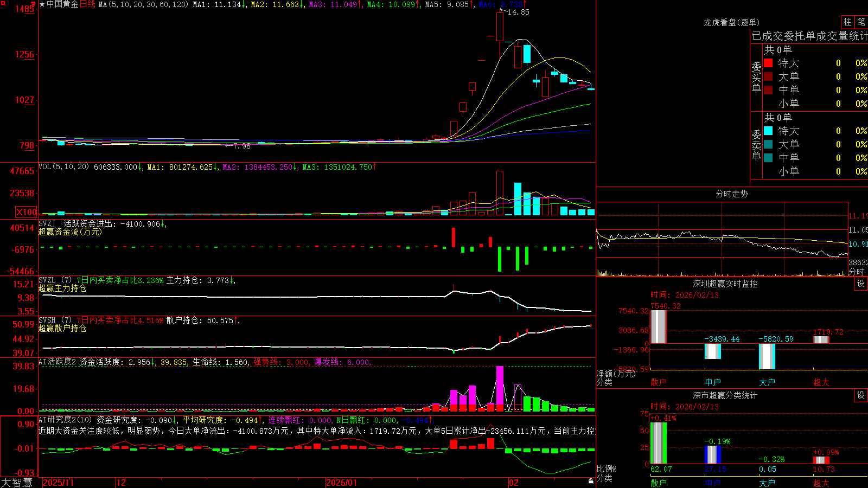Click the 中户 bar showing -3439.44

pyautogui.click(x=712, y=351)
